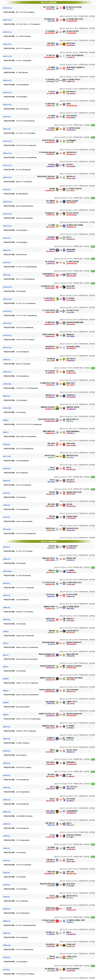Screen dimensions: 96x980
Task: Click the Bay Olympic team crest
Action: [57, 703]
